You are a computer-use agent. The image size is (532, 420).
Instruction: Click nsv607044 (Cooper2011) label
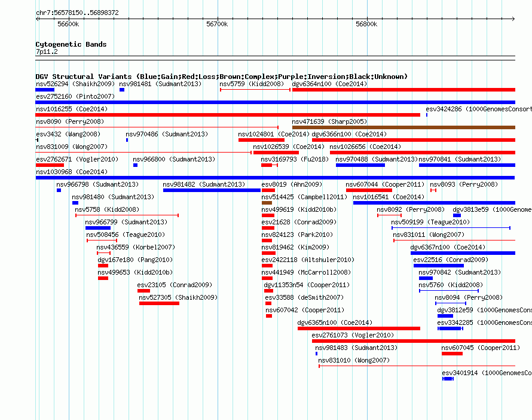tap(385, 184)
